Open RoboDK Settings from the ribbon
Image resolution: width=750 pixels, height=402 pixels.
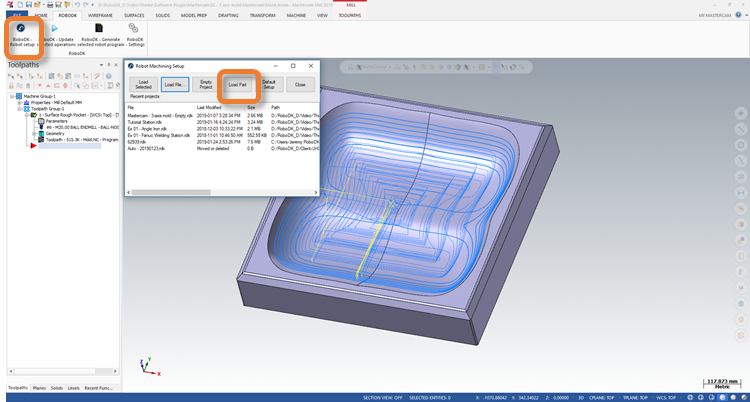coord(134,30)
